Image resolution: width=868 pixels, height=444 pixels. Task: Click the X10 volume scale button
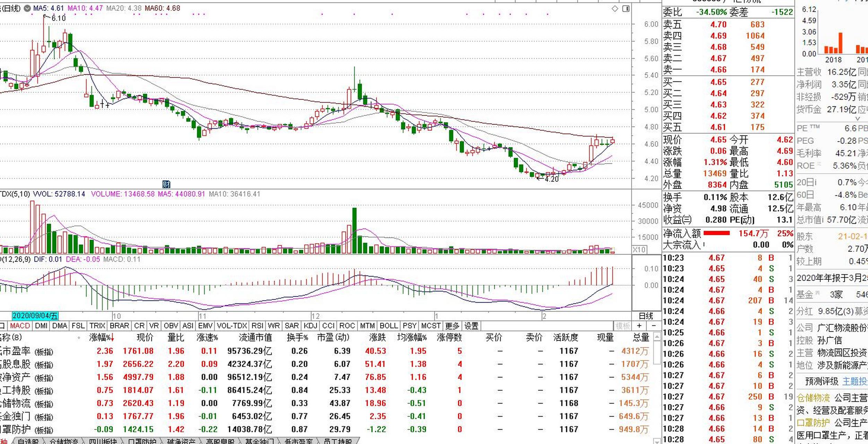639,249
